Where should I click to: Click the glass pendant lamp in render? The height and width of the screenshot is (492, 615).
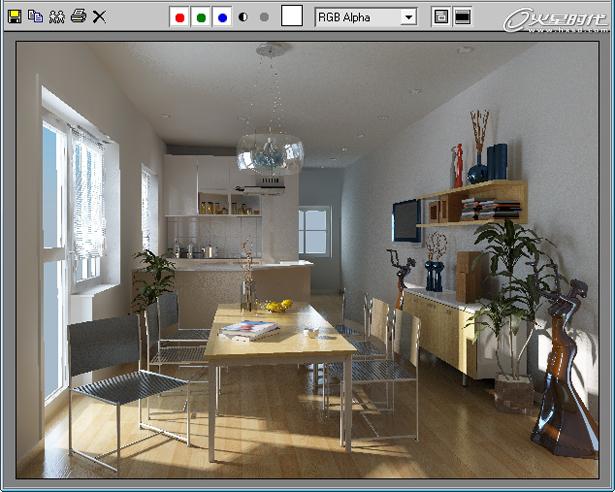pyautogui.click(x=270, y=152)
